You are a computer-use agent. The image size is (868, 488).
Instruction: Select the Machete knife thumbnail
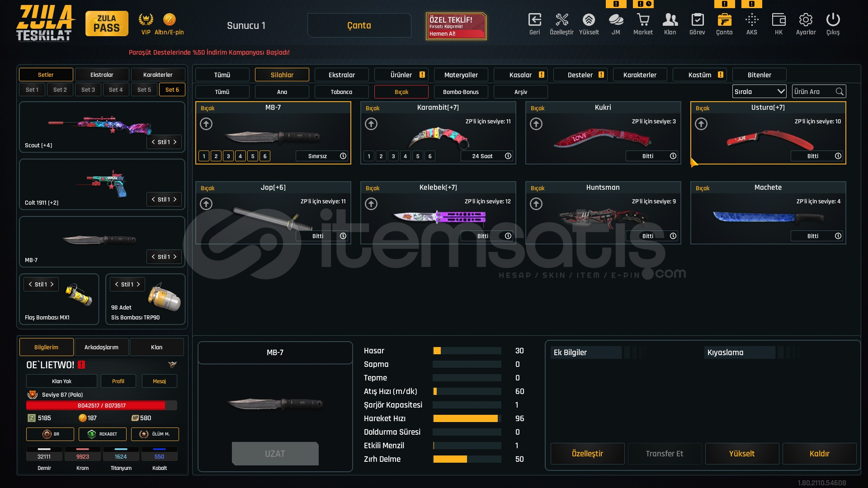click(x=768, y=218)
